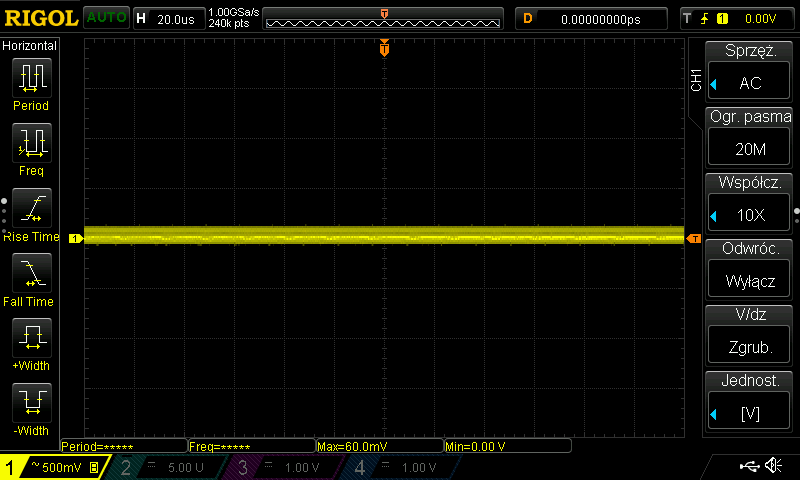This screenshot has height=480, width=800.
Task: Click the USB connection status icon
Action: click(x=749, y=466)
